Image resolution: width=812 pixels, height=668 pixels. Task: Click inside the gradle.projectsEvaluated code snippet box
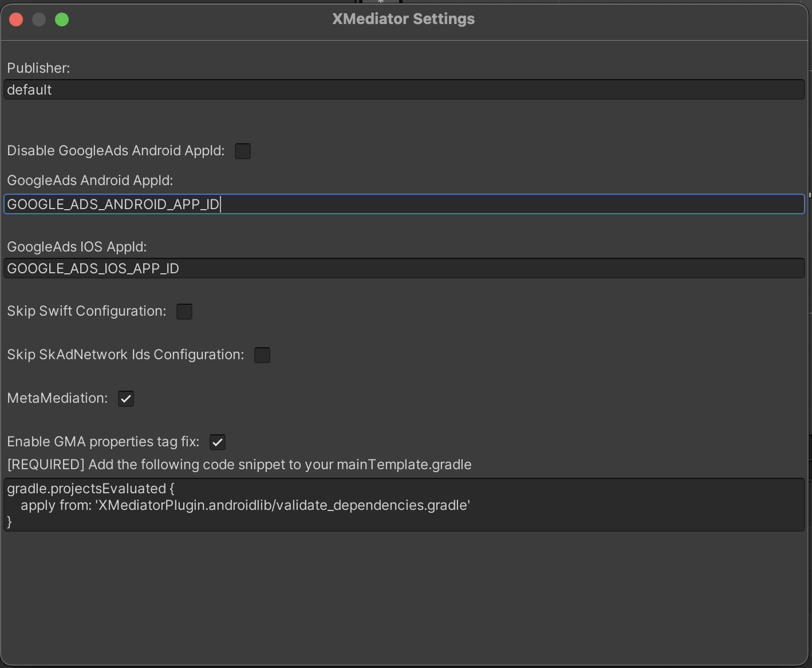(404, 505)
